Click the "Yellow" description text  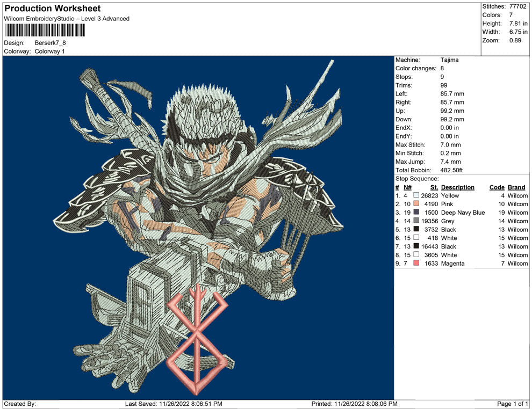(450, 195)
